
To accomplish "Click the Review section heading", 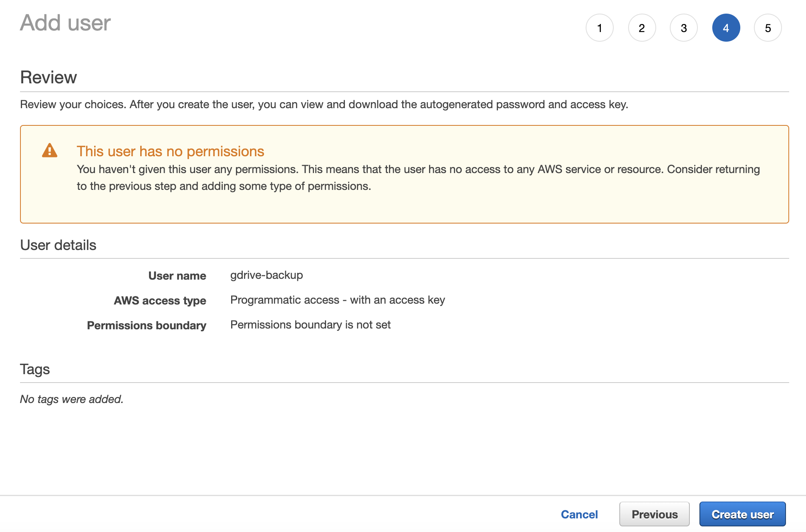I will pyautogui.click(x=48, y=77).
